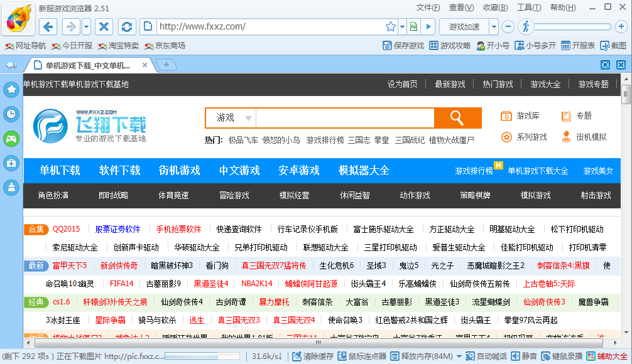Open the 工具(T) menu
Viewport: 632px width, 364px height.
529,8
